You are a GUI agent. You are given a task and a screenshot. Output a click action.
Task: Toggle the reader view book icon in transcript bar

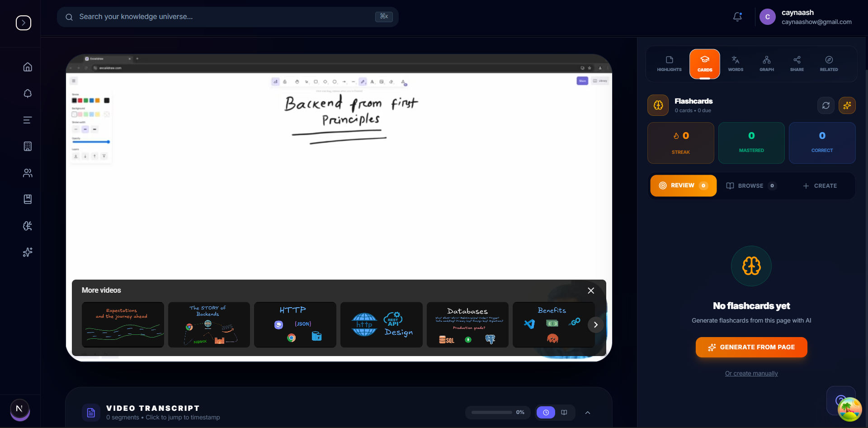coord(564,412)
